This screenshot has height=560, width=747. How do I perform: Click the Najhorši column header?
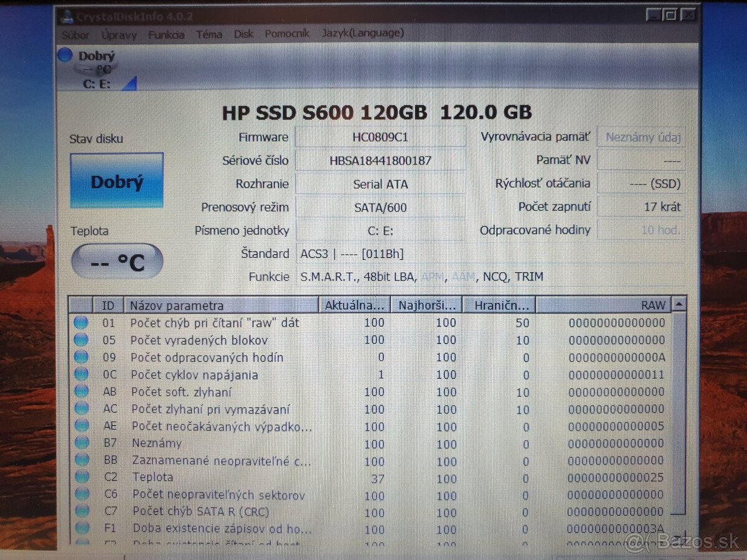426,304
